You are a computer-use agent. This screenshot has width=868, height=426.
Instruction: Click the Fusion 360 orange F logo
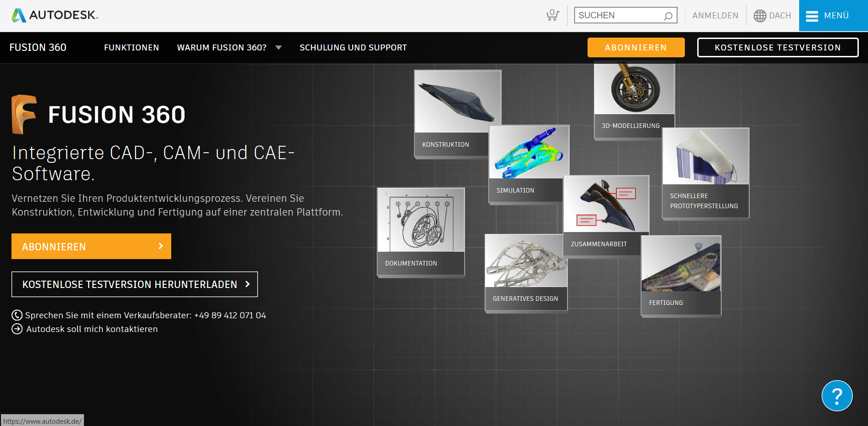pos(24,114)
